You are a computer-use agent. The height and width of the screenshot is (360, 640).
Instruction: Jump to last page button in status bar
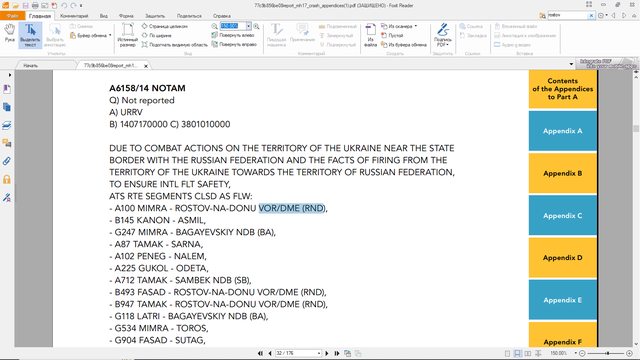[x=337, y=353]
